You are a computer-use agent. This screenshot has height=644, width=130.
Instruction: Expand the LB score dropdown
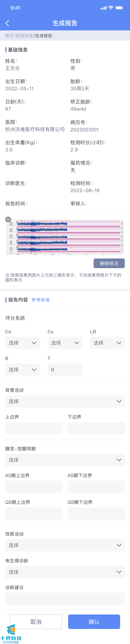(107, 343)
